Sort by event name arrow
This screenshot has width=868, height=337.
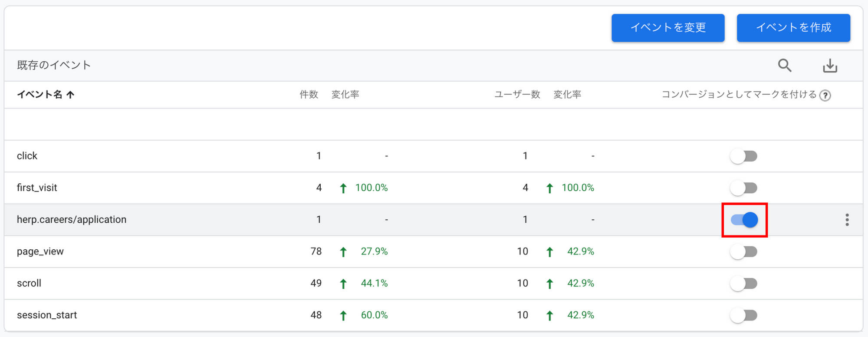click(71, 95)
